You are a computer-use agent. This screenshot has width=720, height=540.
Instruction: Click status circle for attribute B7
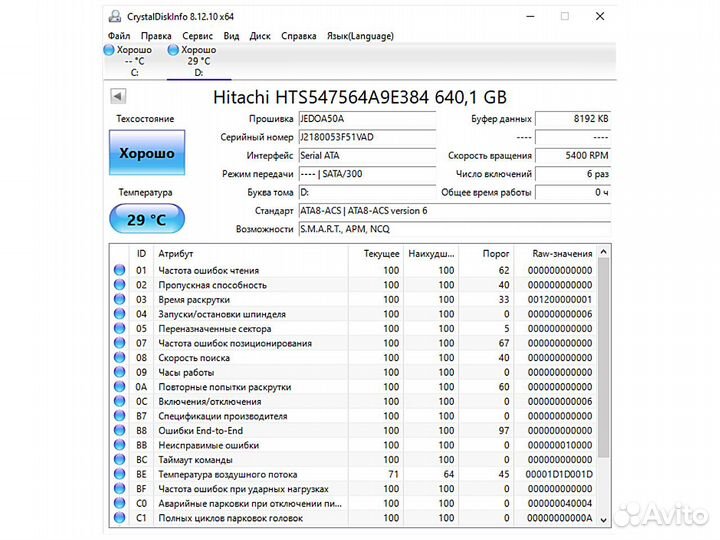pyautogui.click(x=119, y=416)
